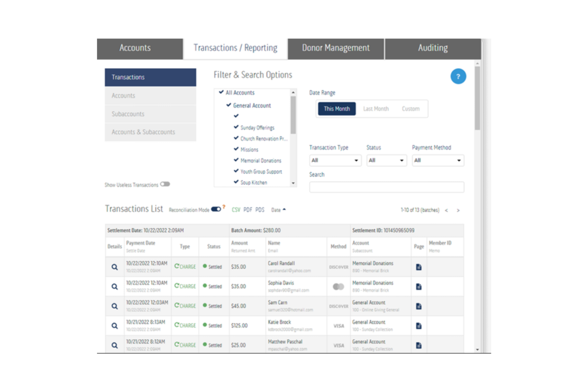
Task: Switch to the Donor Management tab
Action: [336, 48]
